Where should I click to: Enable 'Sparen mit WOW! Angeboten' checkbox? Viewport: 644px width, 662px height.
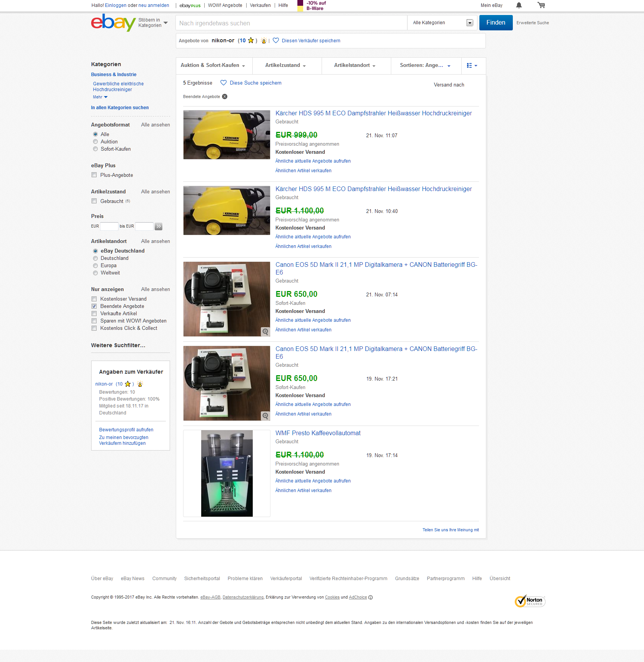pos(94,321)
